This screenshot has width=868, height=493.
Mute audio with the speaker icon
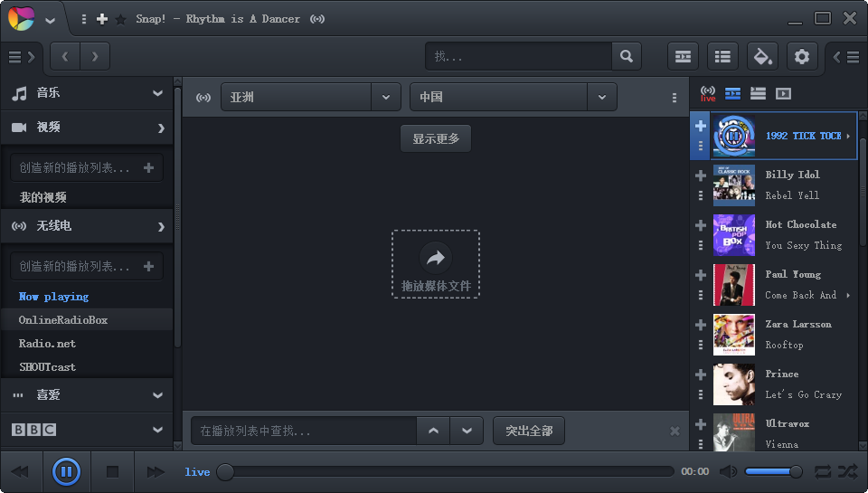tap(728, 472)
